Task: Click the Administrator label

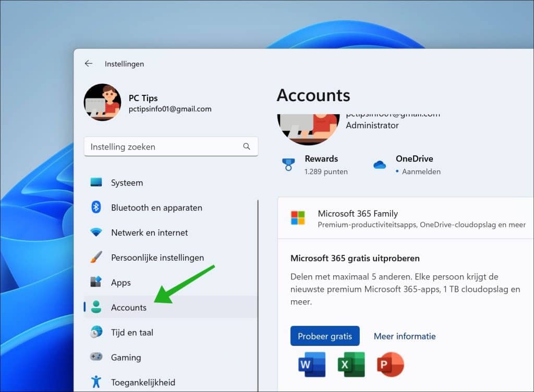Action: click(x=372, y=125)
